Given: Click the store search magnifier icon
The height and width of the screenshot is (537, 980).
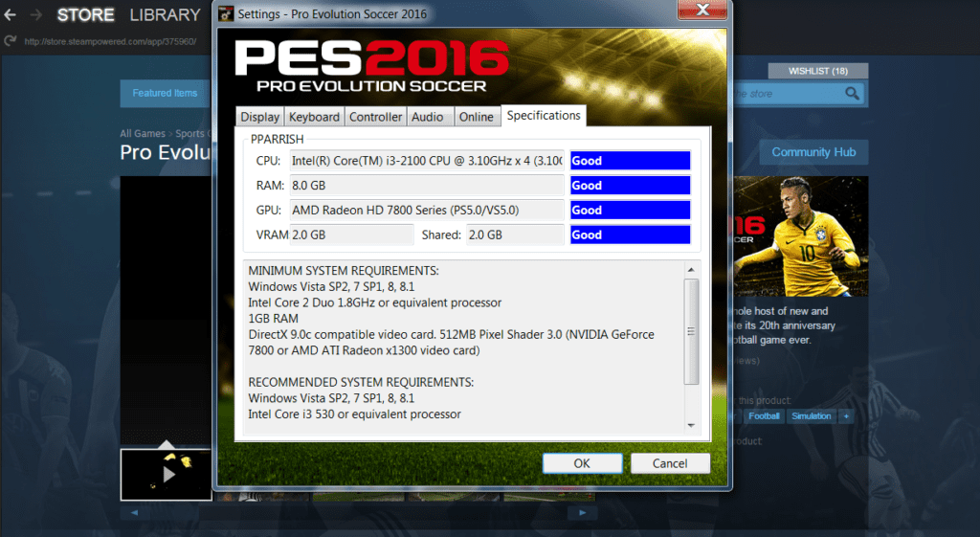Looking at the screenshot, I should pyautogui.click(x=851, y=94).
